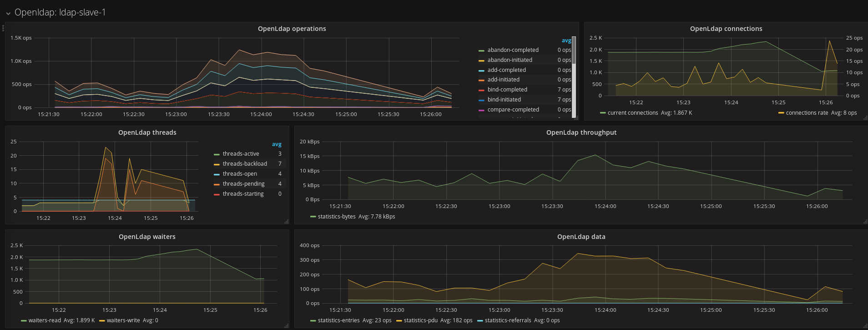Screen dimensions: 868x330
Task: Toggle threads-active series in threads legend
Action: point(241,154)
